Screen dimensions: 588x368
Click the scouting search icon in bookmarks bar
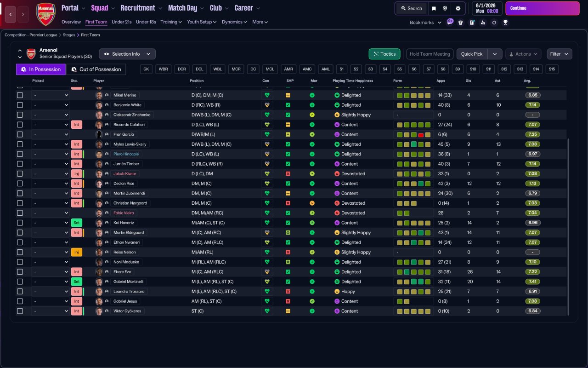coord(483,23)
